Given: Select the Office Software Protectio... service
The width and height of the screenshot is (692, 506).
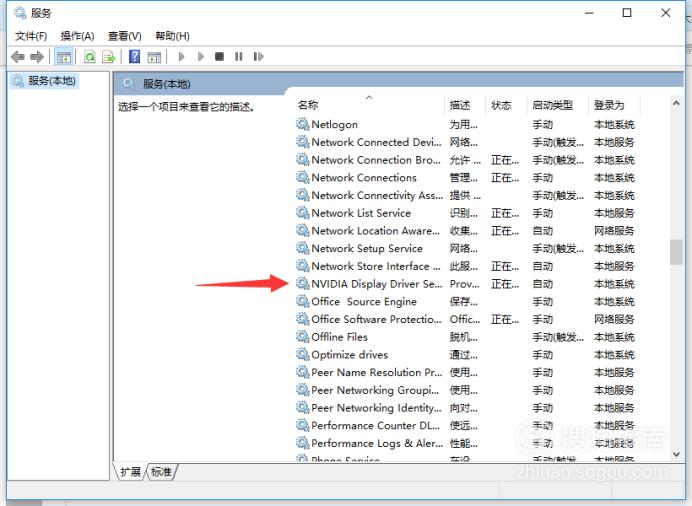Looking at the screenshot, I should pyautogui.click(x=376, y=319).
